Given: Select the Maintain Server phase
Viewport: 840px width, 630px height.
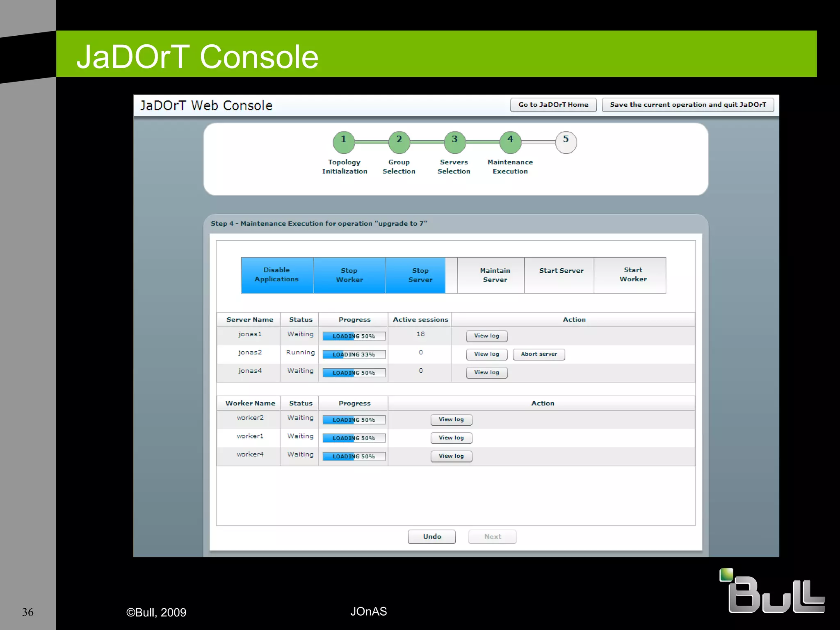Looking at the screenshot, I should (x=495, y=275).
